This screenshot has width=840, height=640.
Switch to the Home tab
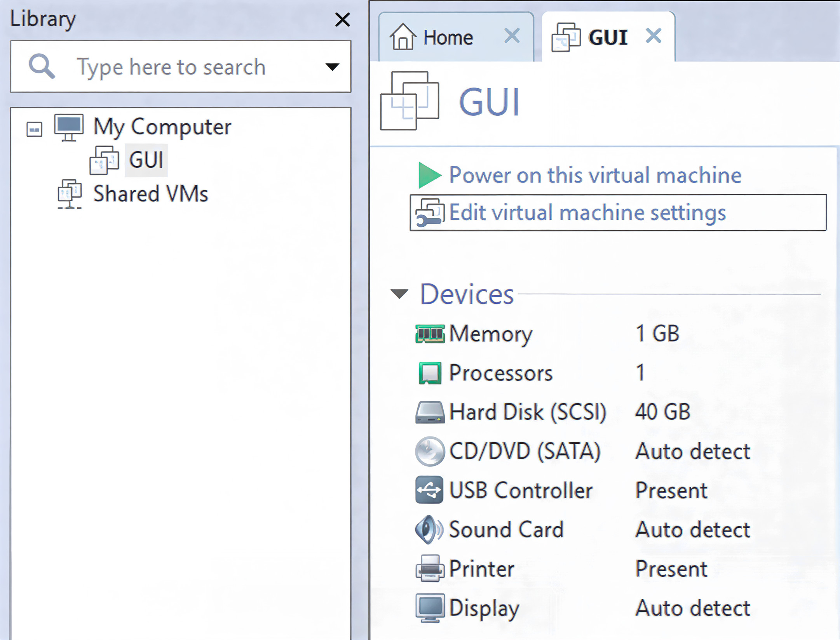point(448,38)
